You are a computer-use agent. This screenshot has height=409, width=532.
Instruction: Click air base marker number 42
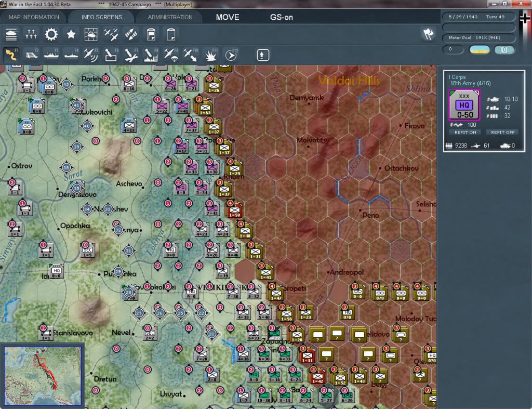66,85
